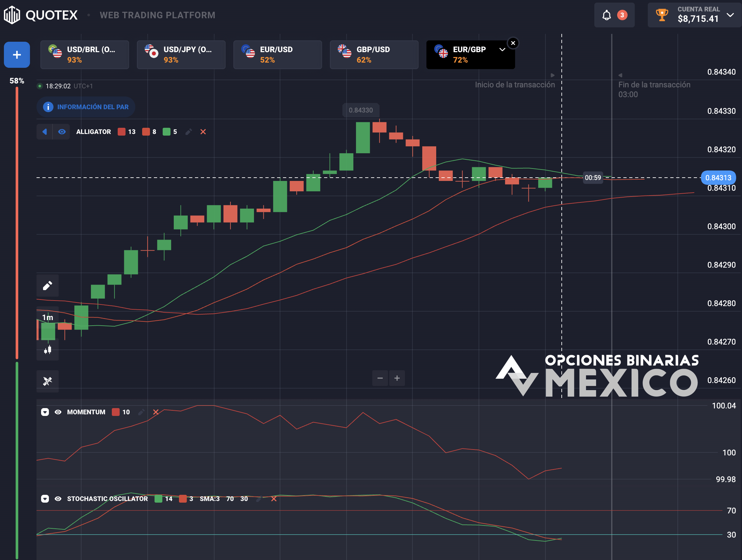Expand the account balance dropdown
The width and height of the screenshot is (742, 560).
coord(730,15)
